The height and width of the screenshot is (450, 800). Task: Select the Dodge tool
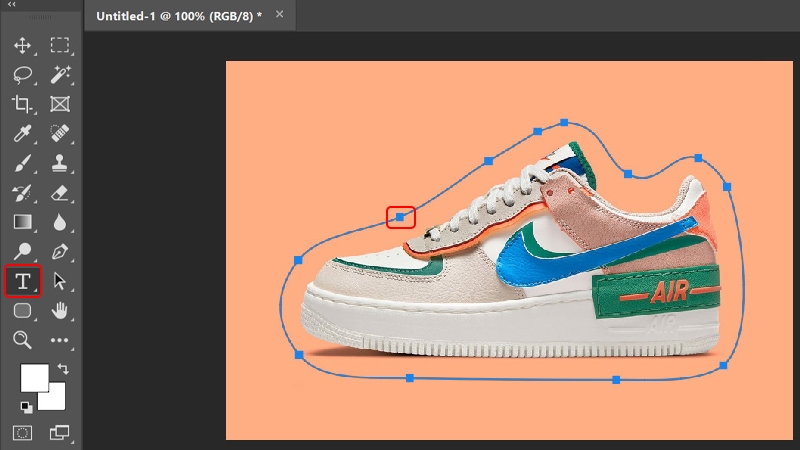pyautogui.click(x=22, y=252)
